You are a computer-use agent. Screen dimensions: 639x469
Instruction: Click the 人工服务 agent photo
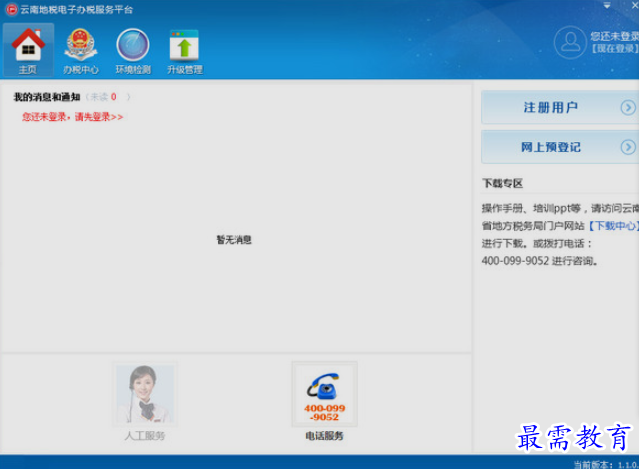tap(145, 394)
